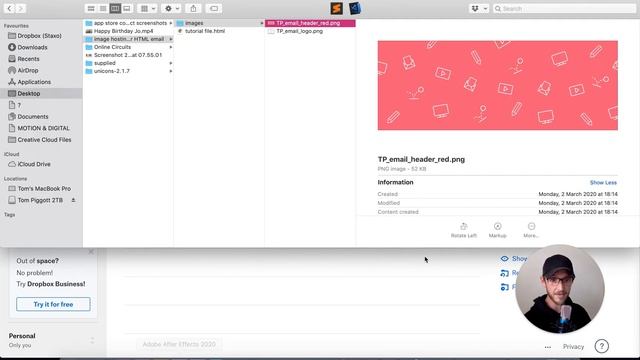Open the Personal account switcher in Dropbox
This screenshot has width=640, height=360.
click(92, 340)
